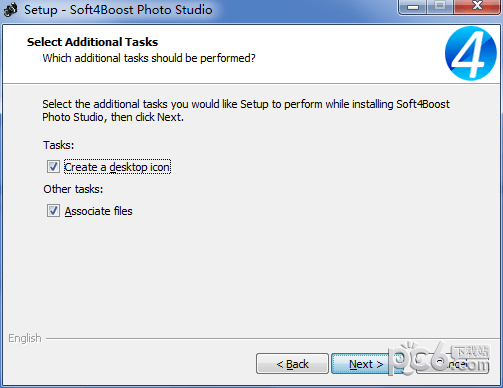Click the "Select Additional Tasks" heading
The image size is (503, 388).
tap(92, 42)
